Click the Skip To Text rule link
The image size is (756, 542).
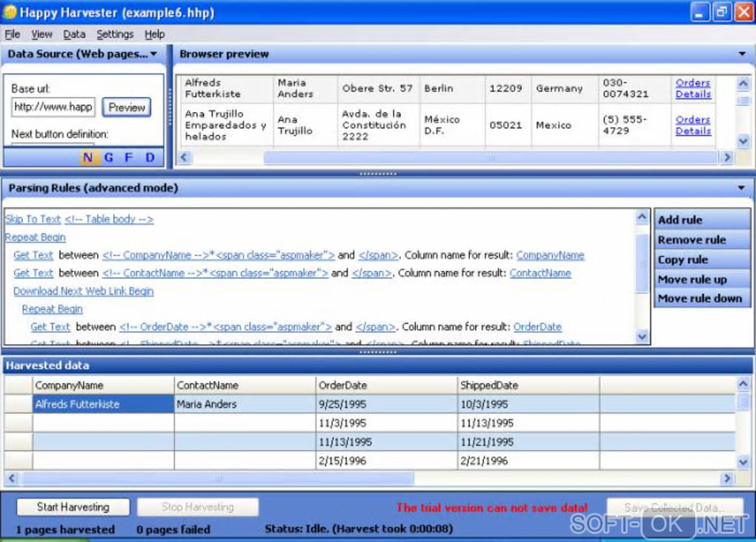click(33, 219)
